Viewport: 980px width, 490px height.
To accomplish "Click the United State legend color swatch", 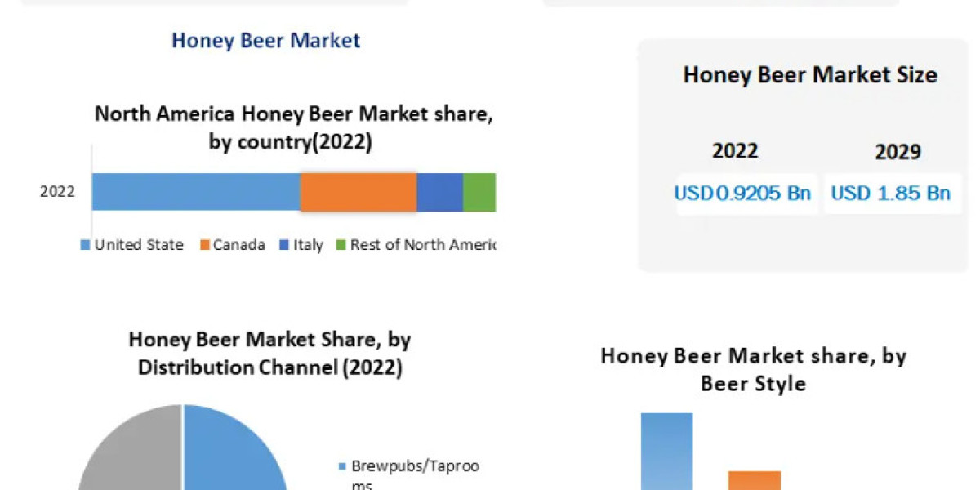I will point(85,245).
